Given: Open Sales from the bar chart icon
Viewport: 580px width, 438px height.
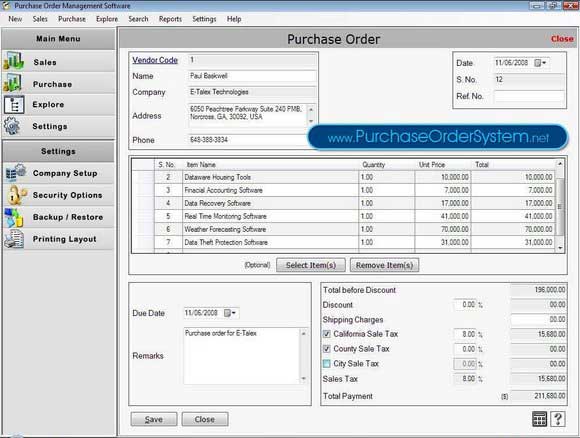Looking at the screenshot, I should pyautogui.click(x=14, y=61).
